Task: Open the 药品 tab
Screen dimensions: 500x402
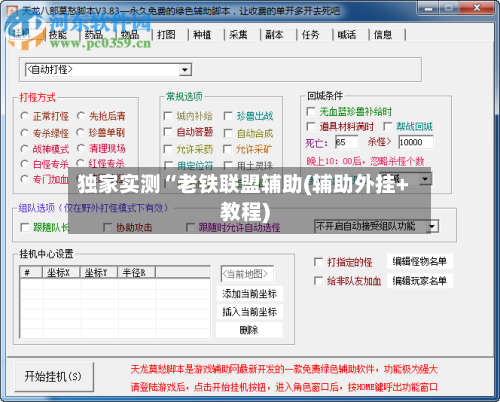Action: click(x=94, y=35)
